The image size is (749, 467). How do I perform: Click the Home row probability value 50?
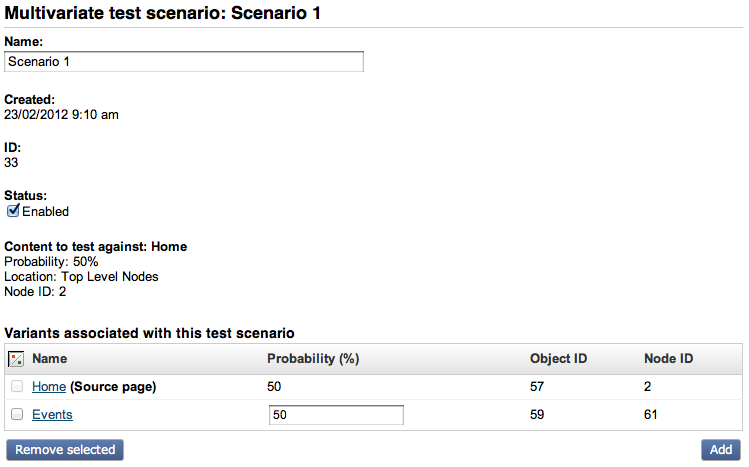click(275, 386)
